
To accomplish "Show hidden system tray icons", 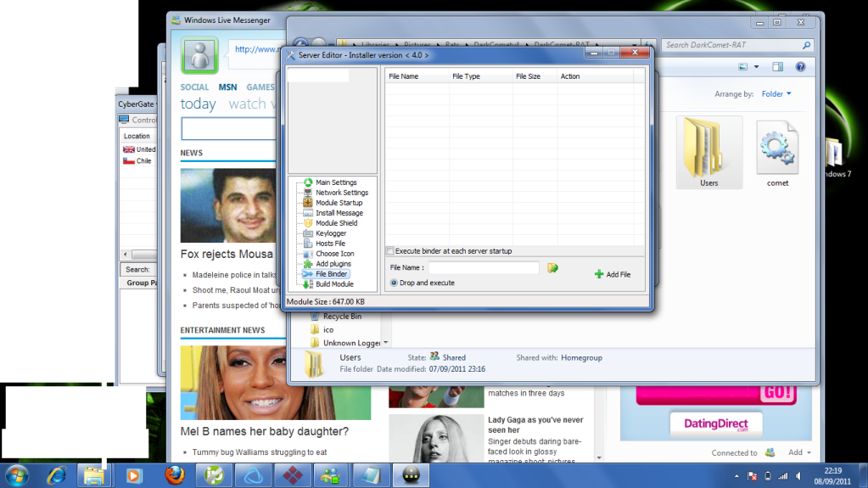I will coord(736,476).
